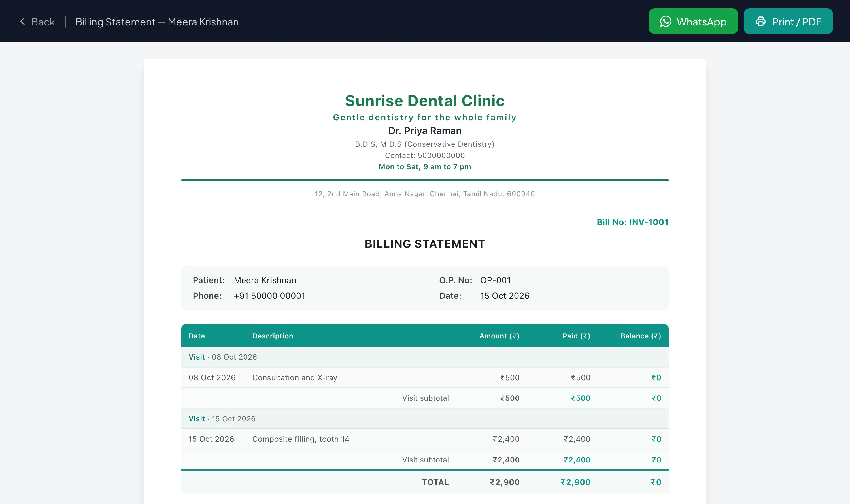The height and width of the screenshot is (504, 850).
Task: Click the BILLING STATEMENT heading
Action: pos(424,244)
